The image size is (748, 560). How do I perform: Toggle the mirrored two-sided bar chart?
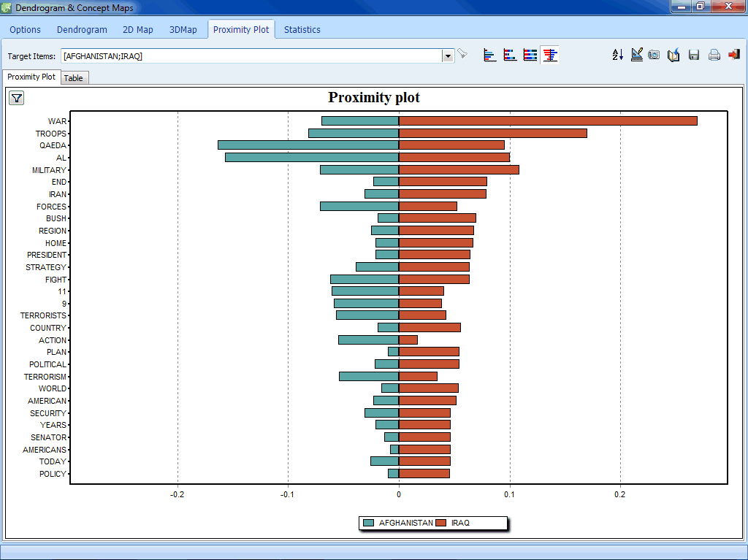tap(551, 55)
